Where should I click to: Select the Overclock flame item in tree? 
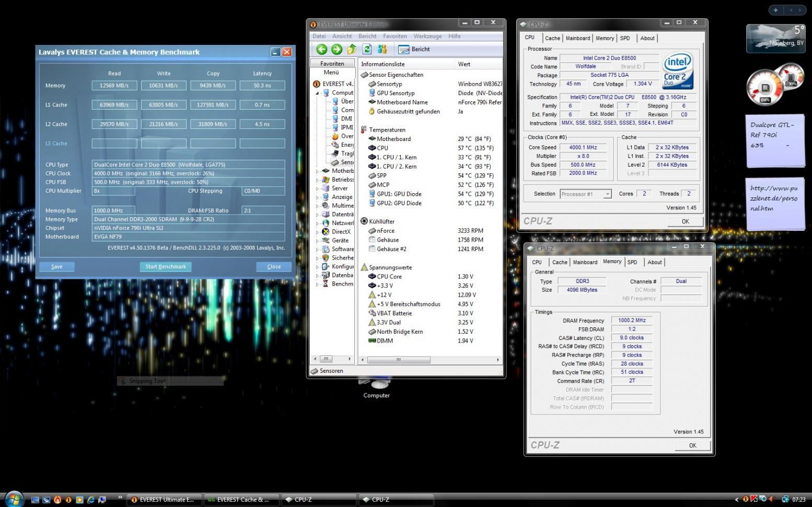click(x=343, y=136)
